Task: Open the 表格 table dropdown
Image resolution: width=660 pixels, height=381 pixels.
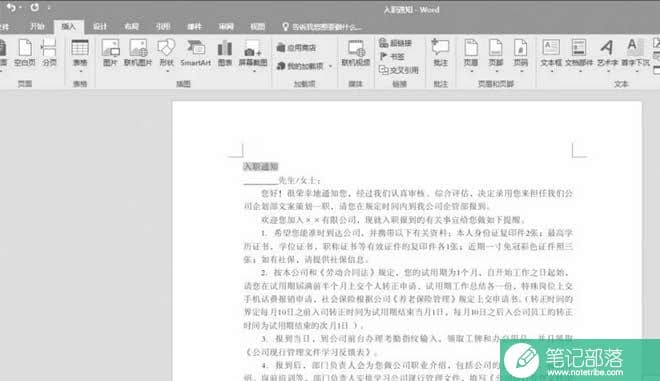Action: (80, 55)
